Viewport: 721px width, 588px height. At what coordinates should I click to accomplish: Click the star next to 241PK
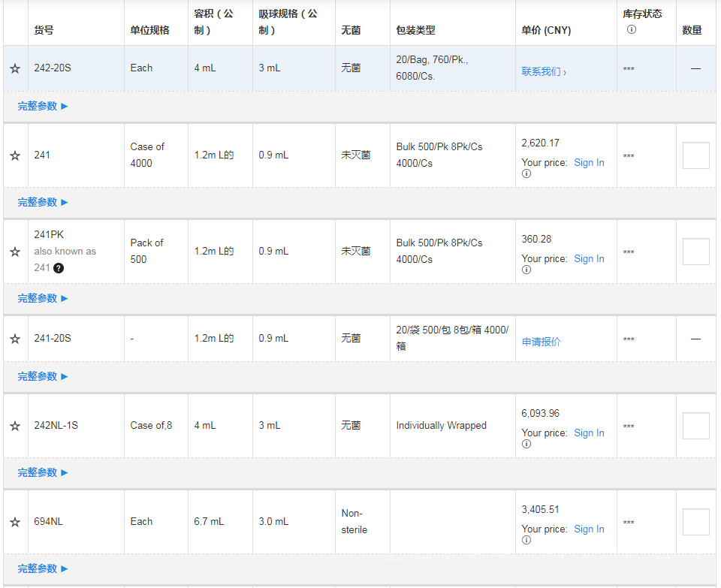click(x=15, y=252)
